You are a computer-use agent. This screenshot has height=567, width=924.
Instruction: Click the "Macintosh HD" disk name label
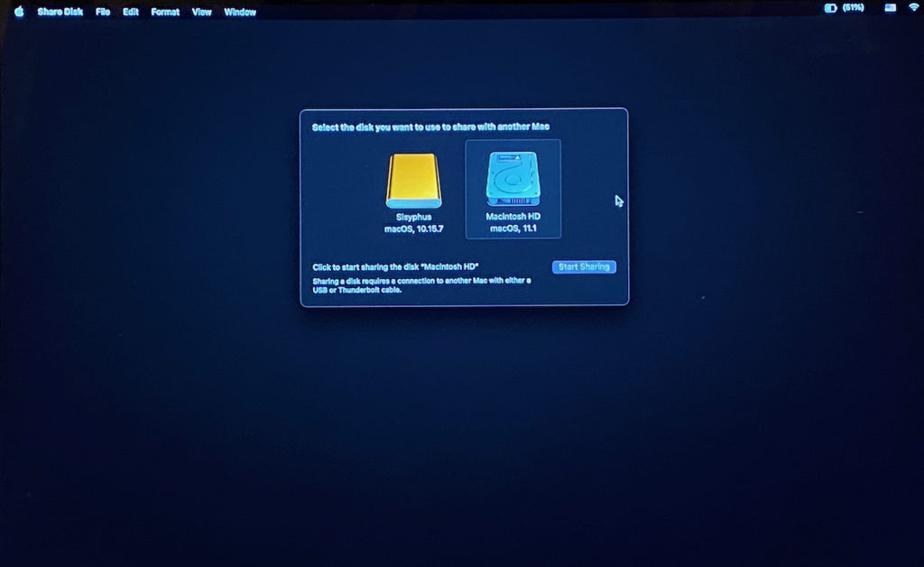tap(513, 218)
